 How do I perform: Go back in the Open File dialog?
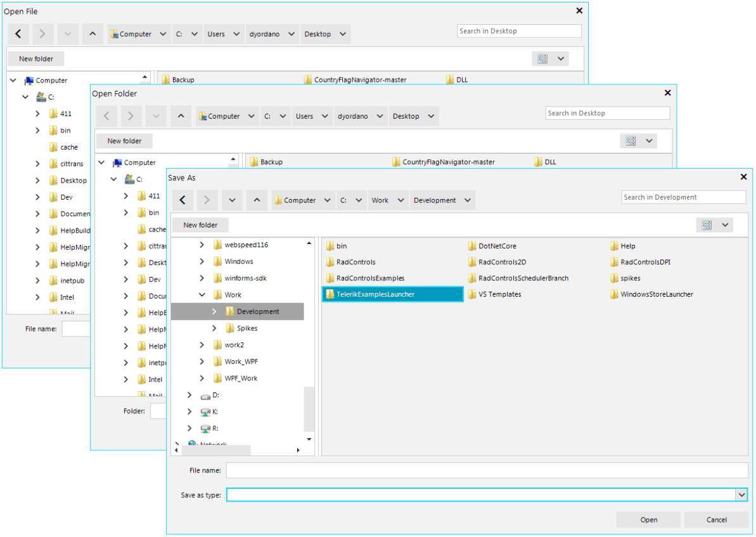tap(18, 34)
